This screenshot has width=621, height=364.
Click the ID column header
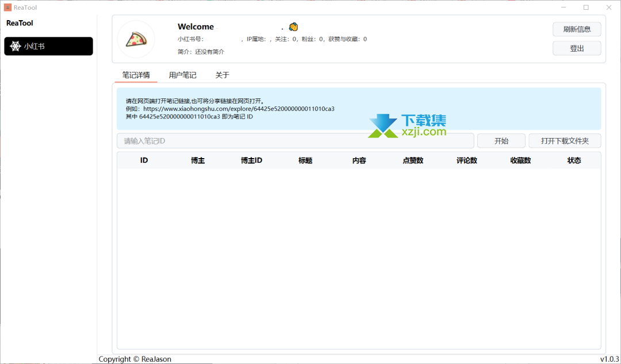(144, 160)
